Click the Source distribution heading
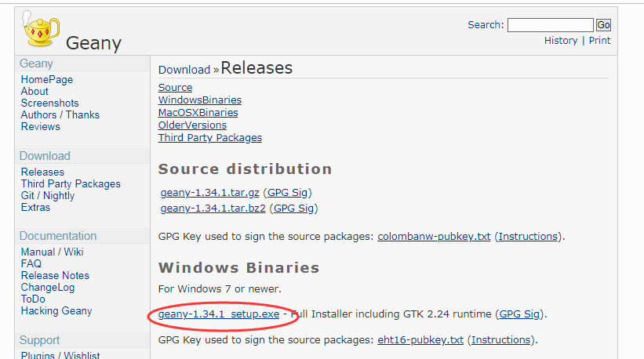This screenshot has height=359, width=644. [246, 169]
